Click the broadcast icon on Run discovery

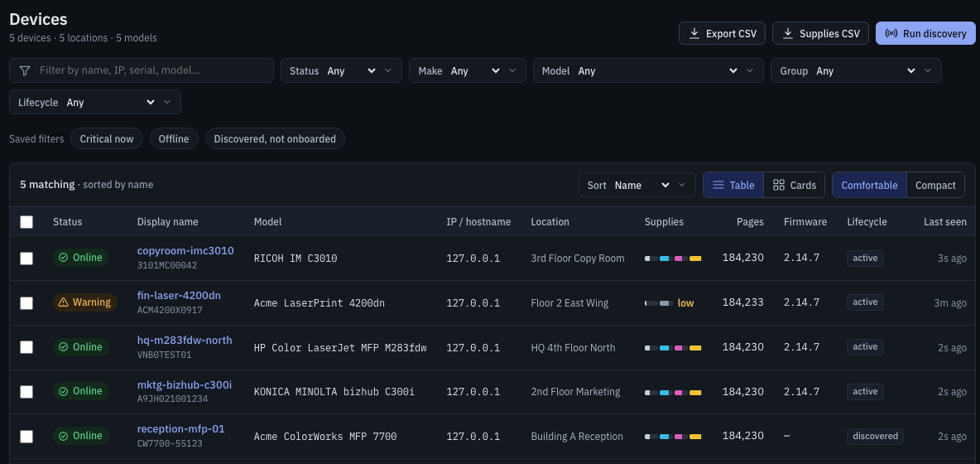click(x=891, y=34)
